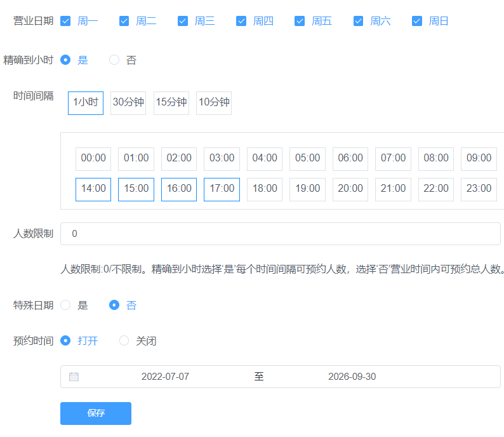Select the 01:00 time slot
This screenshot has height=437, width=504.
pyautogui.click(x=136, y=159)
